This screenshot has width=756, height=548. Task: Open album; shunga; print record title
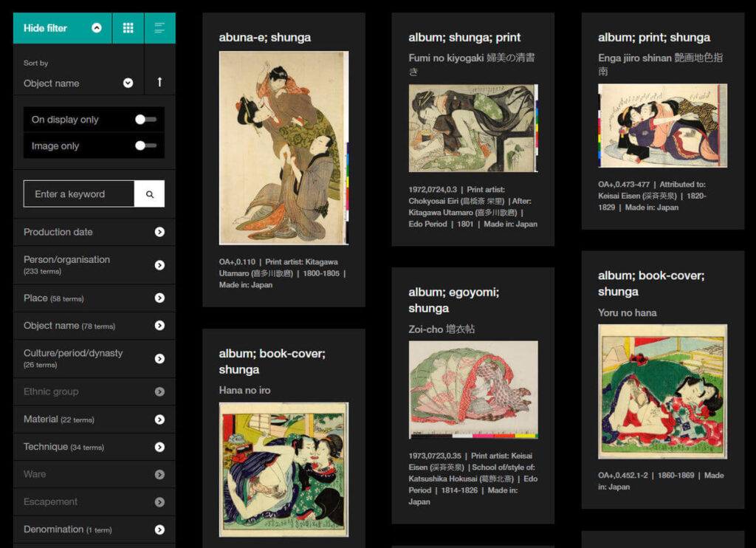[464, 37]
